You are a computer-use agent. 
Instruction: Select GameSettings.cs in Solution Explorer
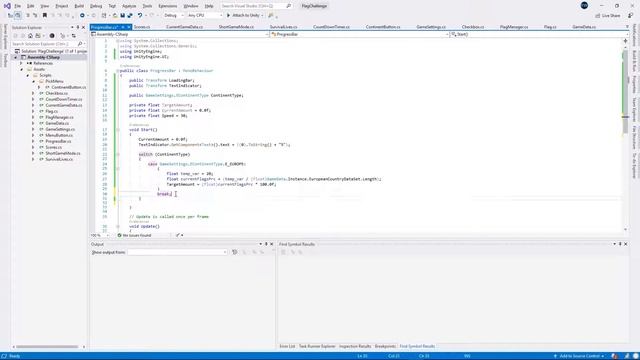[x=60, y=129]
